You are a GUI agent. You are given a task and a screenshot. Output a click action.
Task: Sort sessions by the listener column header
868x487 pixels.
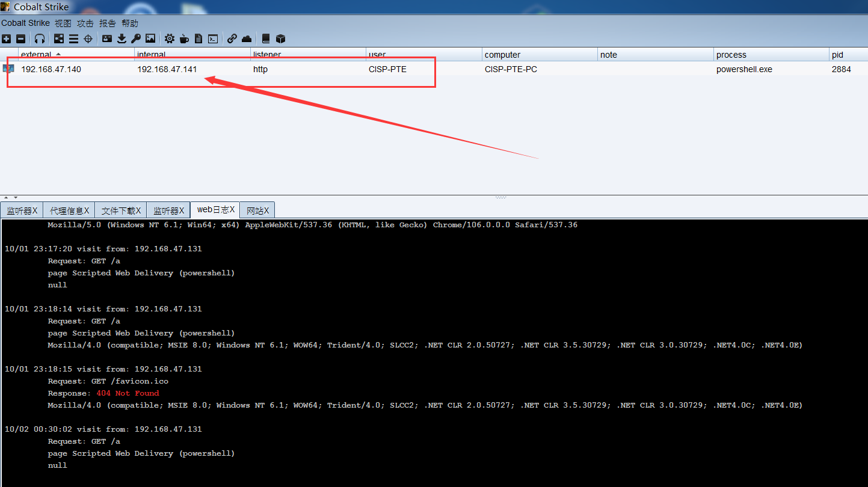(x=309, y=54)
